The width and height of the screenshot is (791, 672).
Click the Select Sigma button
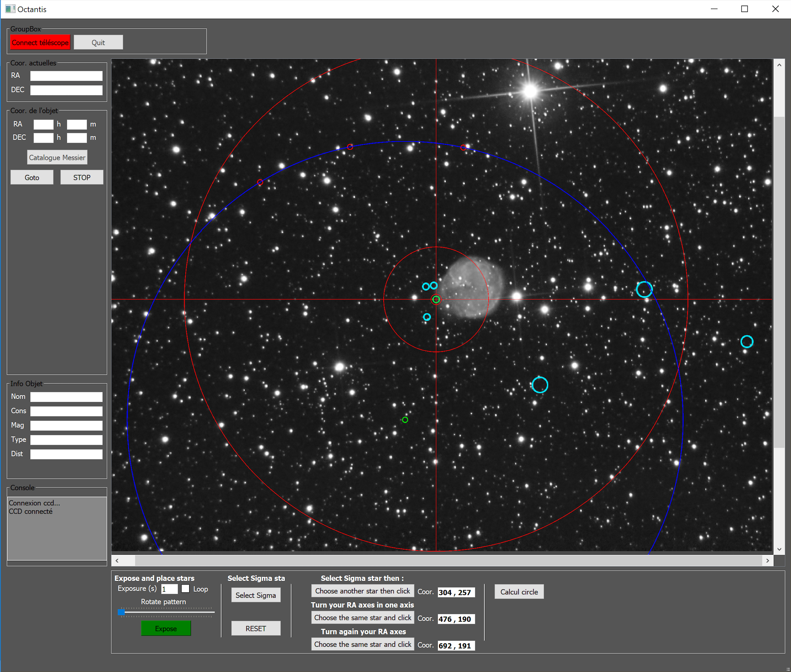click(256, 595)
